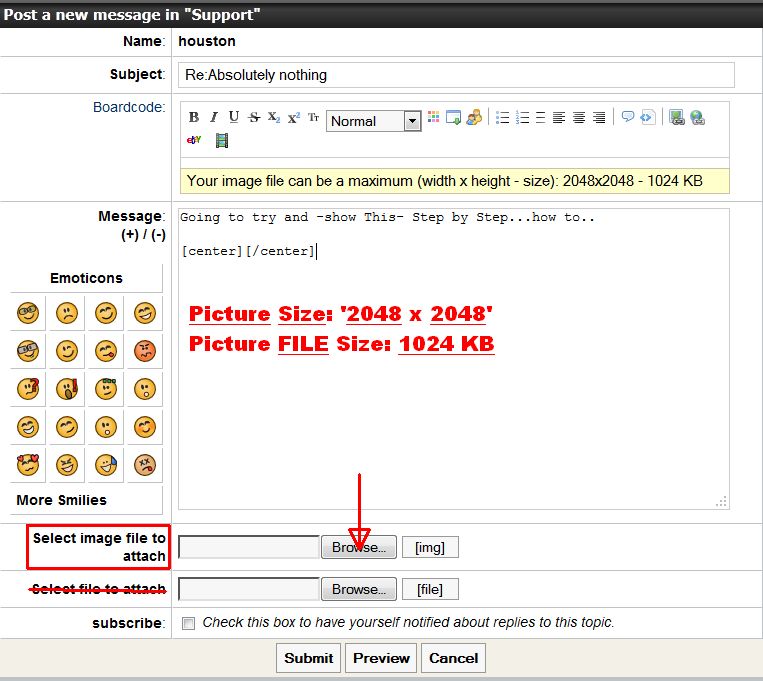Insert video using the film icon

[221, 140]
